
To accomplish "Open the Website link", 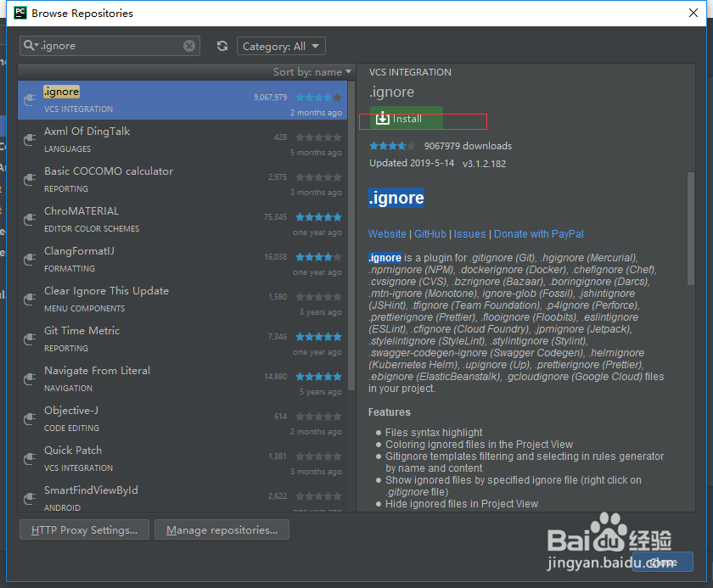I will point(387,234).
